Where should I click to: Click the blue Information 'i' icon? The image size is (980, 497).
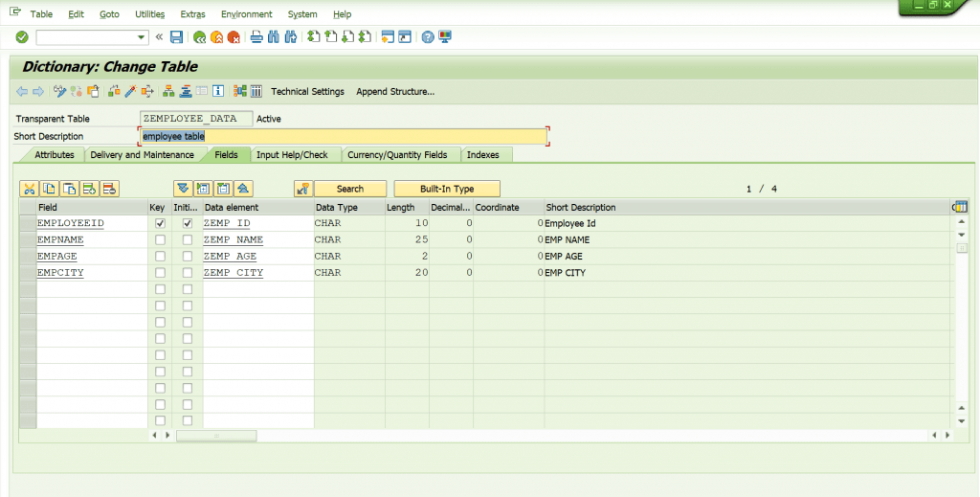point(218,91)
